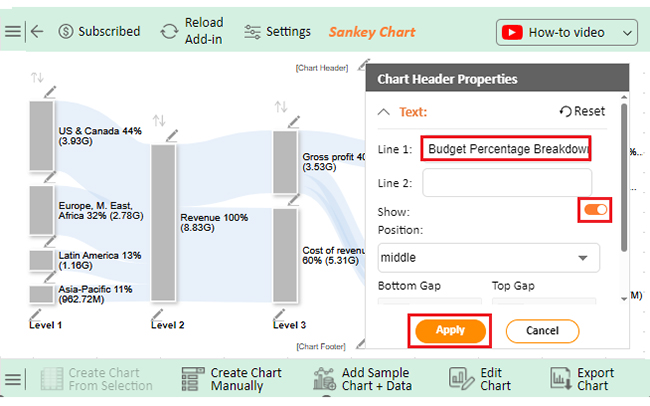Click the sort arrows above Level 3
The image size is (650, 406).
(x=281, y=106)
